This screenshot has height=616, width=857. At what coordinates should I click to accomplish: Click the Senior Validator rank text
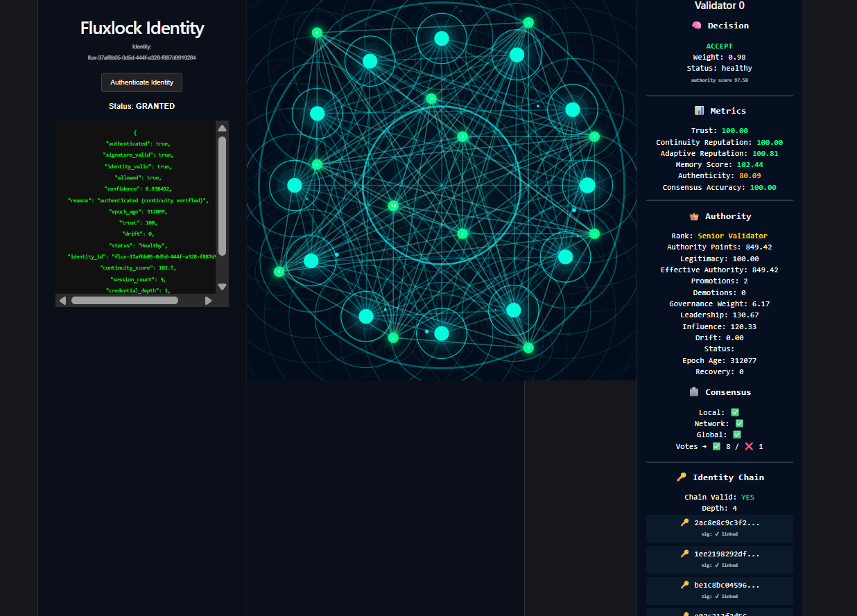pyautogui.click(x=732, y=236)
